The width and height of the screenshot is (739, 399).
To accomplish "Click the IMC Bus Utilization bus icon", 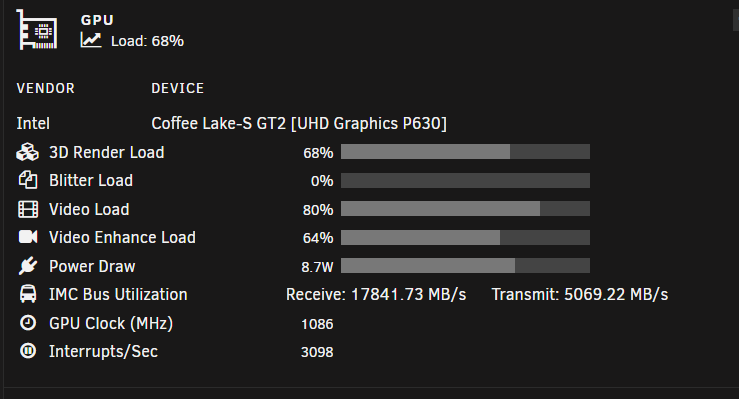I will point(28,294).
